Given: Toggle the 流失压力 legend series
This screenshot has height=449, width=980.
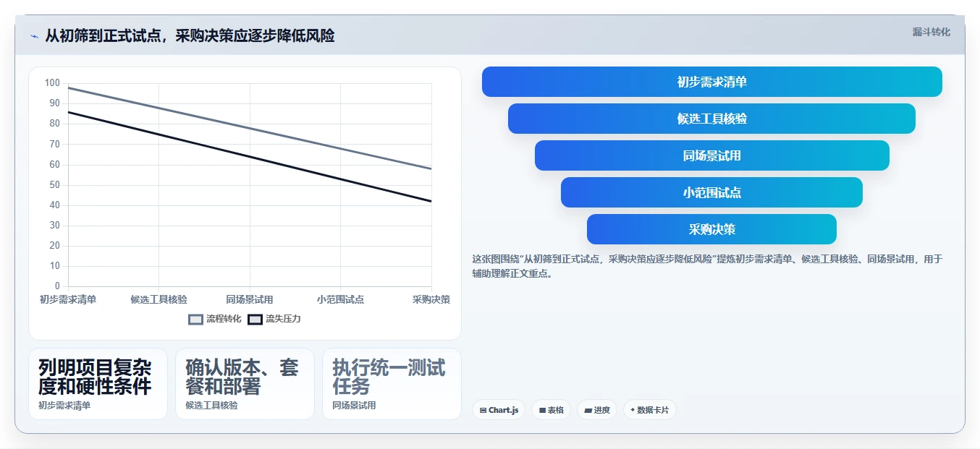Looking at the screenshot, I should click(274, 319).
